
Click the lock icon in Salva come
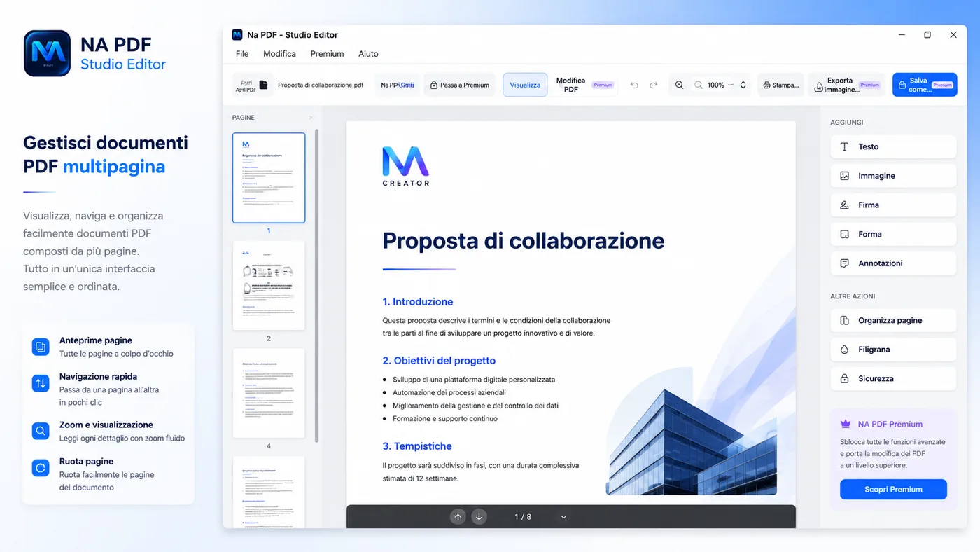902,85
